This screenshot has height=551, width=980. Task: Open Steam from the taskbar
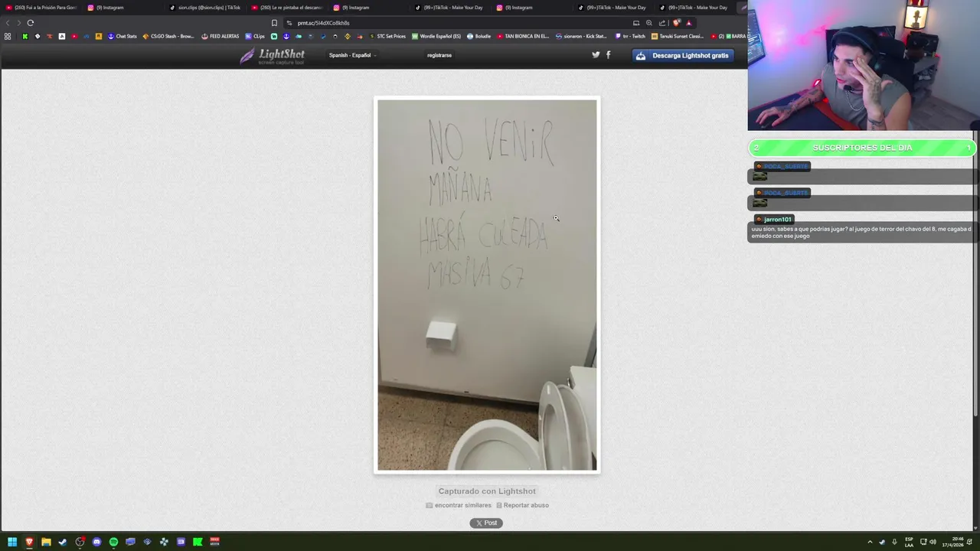click(x=63, y=542)
